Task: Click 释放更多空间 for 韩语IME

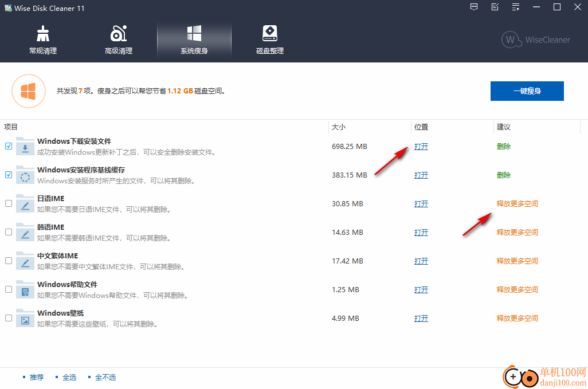Action: click(517, 233)
